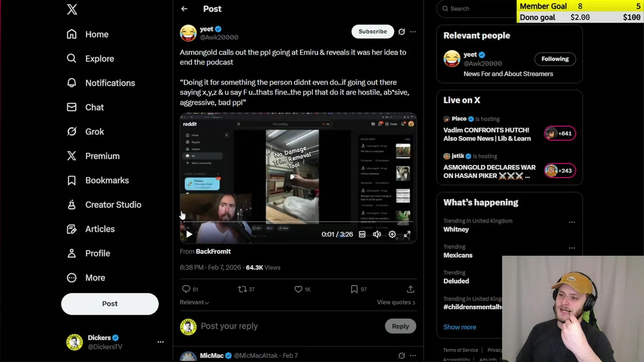
Task: Click the back arrow beside Post
Action: (x=184, y=9)
